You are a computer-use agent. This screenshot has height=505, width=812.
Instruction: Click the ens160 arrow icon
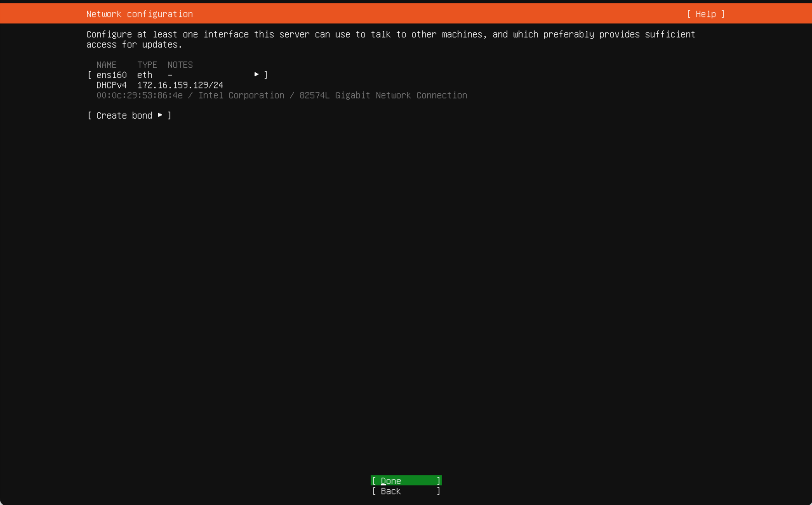click(x=256, y=75)
